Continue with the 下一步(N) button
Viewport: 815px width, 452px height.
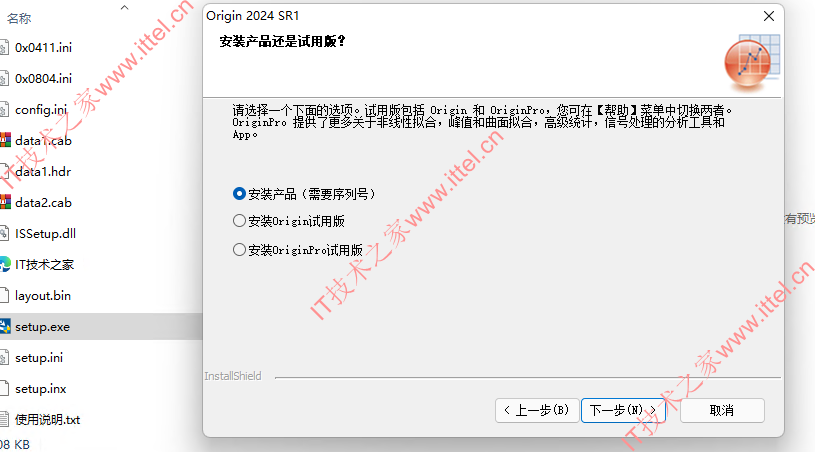[x=623, y=410]
